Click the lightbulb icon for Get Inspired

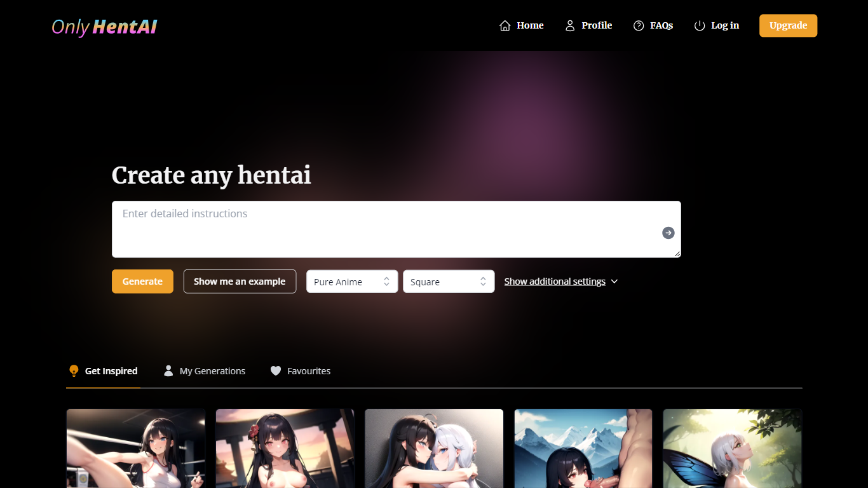[74, 371]
